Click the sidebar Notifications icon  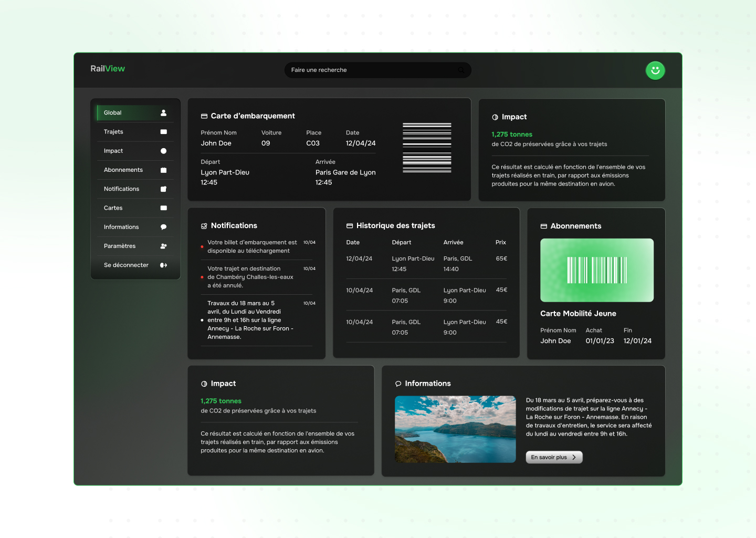[163, 189]
